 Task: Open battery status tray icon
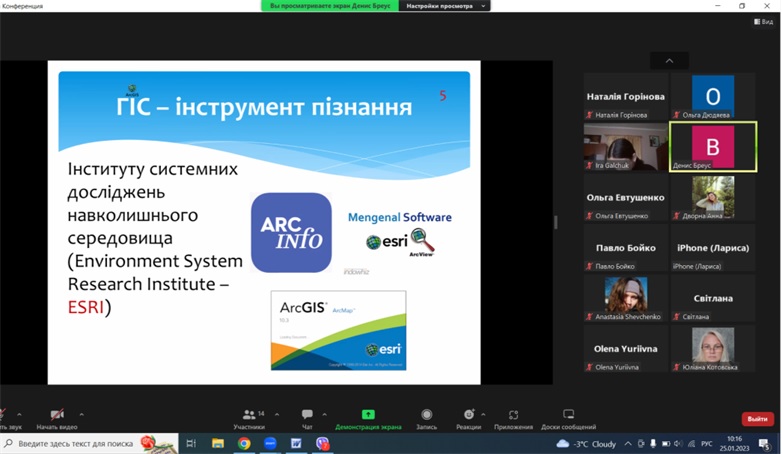click(666, 444)
